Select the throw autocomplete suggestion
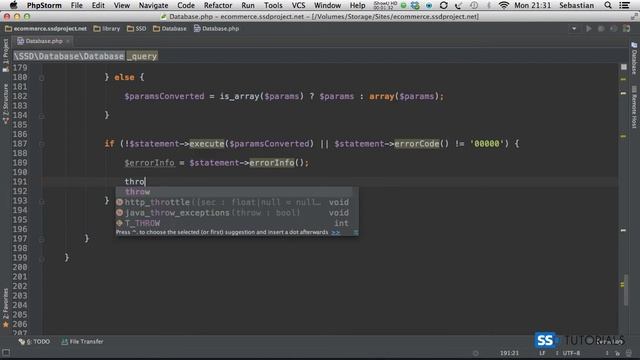640x360 pixels. pyautogui.click(x=233, y=192)
